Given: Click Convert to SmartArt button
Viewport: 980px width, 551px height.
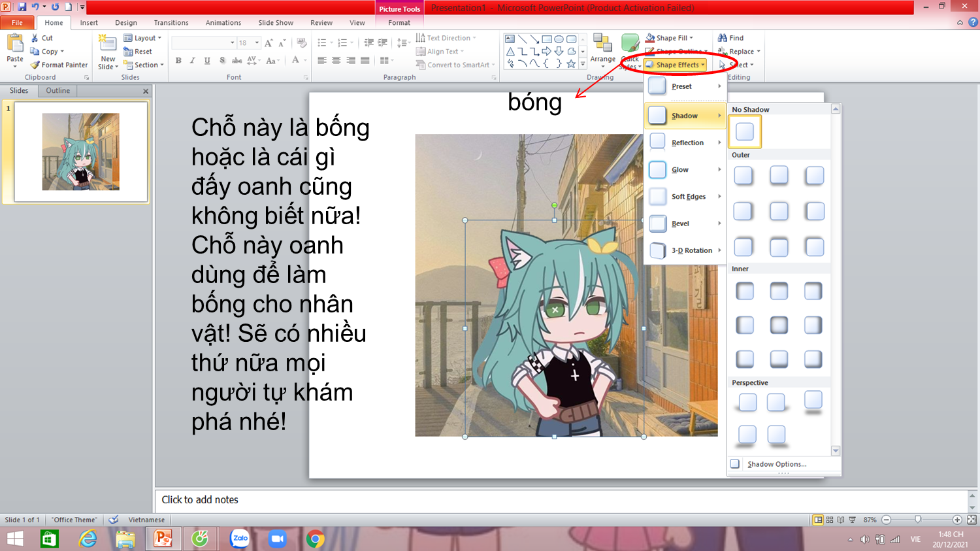Looking at the screenshot, I should (455, 65).
